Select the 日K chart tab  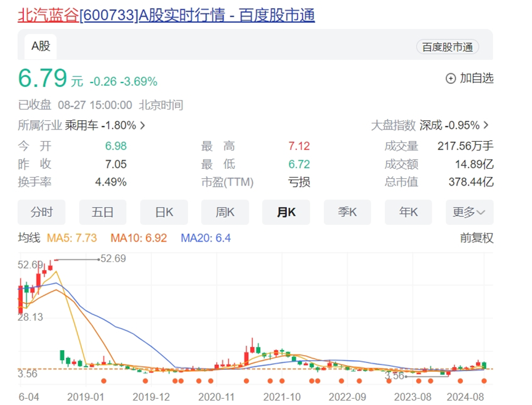[164, 212]
